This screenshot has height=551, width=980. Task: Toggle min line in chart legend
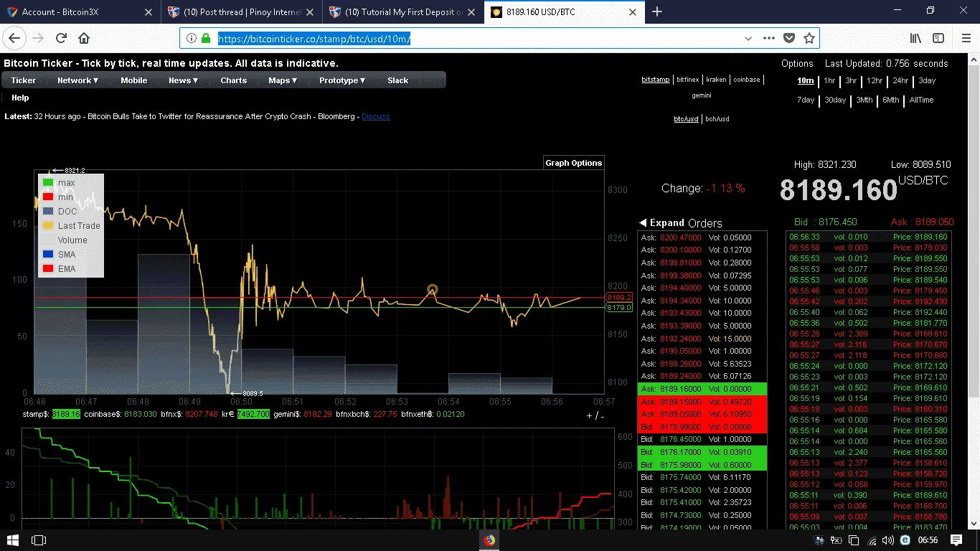tap(58, 197)
